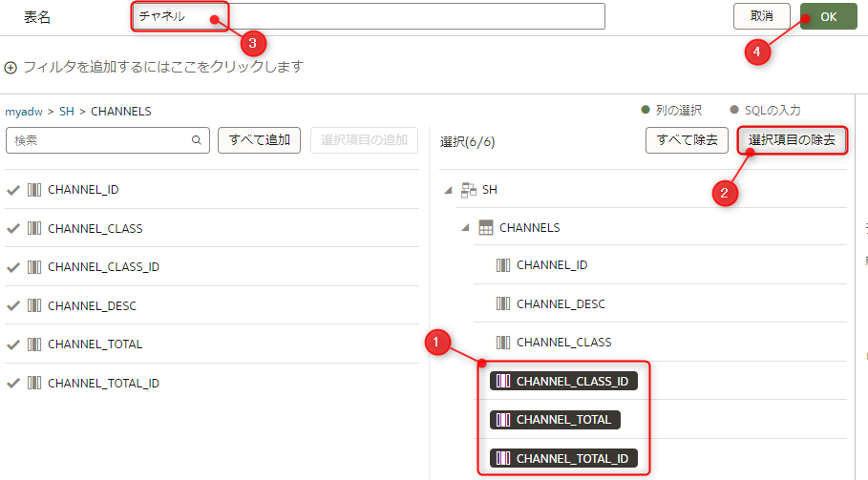Select highlighted CHANNEL_TOTAL_ID in selection tree

click(563, 458)
